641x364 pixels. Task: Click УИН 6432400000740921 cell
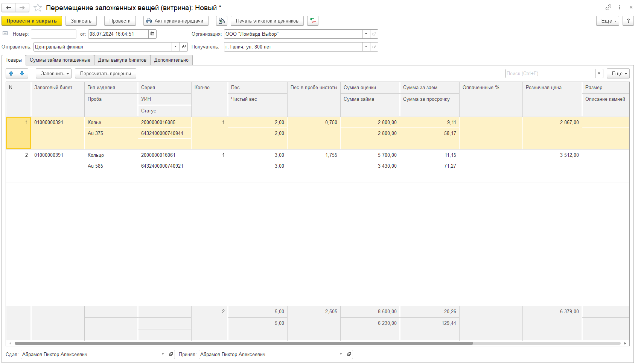click(164, 166)
